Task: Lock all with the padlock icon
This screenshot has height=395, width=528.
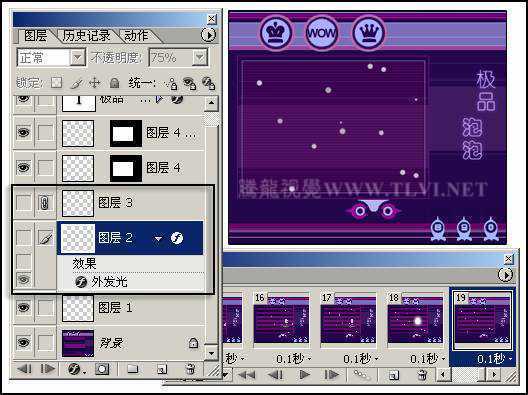Action: pos(114,83)
